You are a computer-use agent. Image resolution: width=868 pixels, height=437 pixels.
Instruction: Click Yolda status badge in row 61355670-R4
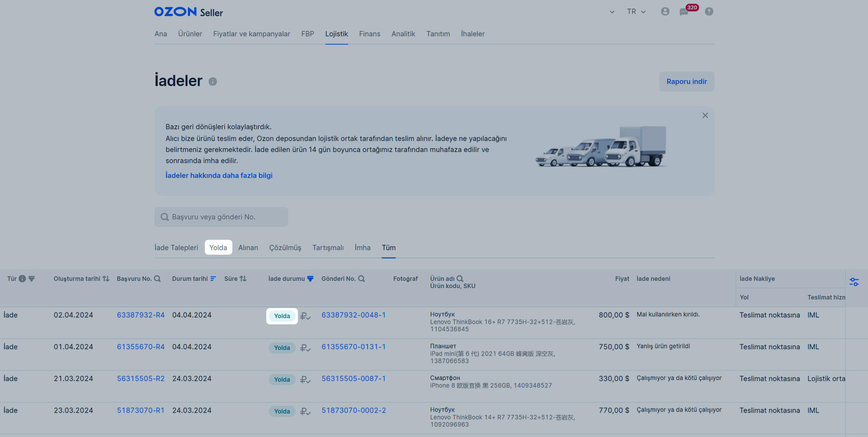282,348
